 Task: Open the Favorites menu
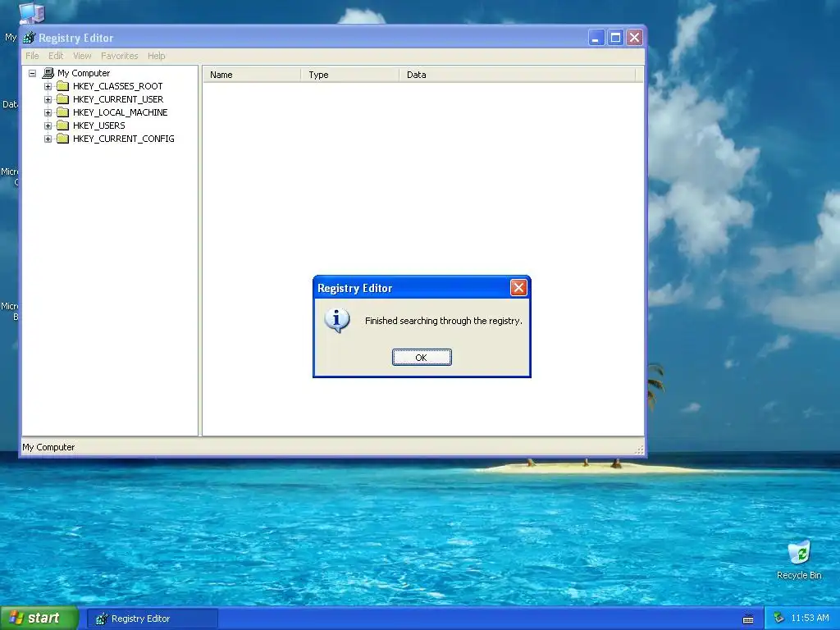[x=120, y=56]
